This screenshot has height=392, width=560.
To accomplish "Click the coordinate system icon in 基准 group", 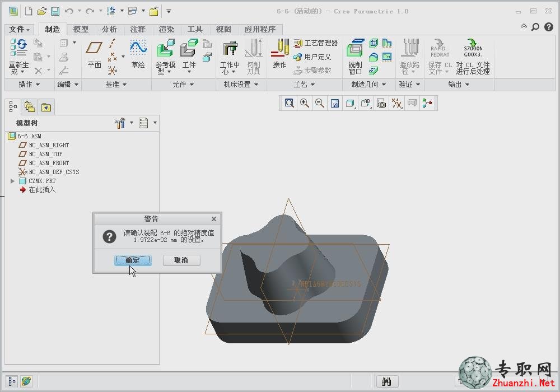I will (112, 71).
